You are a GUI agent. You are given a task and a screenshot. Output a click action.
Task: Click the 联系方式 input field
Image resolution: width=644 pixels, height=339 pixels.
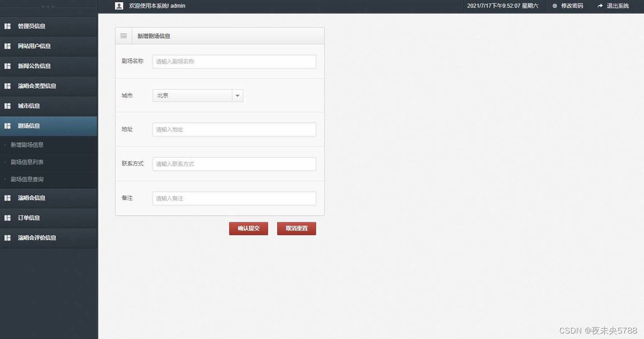(x=234, y=164)
